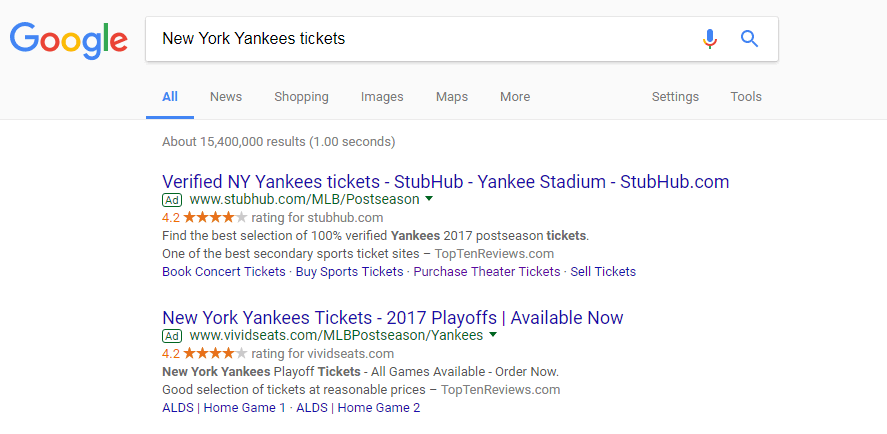The image size is (887, 434).
Task: Open the More search categories menu
Action: pos(515,97)
